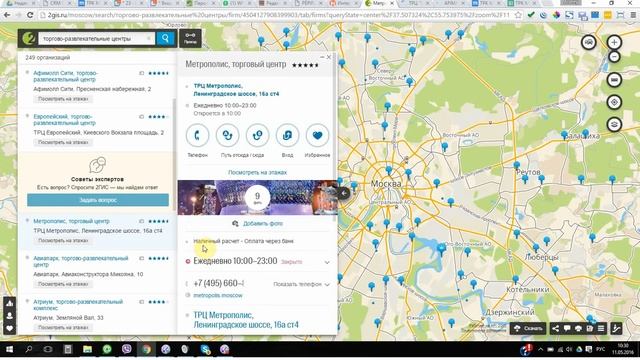Click Посмотреть на этажах under Афимолл Сити
The width and height of the screenshot is (640, 360).
(63, 99)
